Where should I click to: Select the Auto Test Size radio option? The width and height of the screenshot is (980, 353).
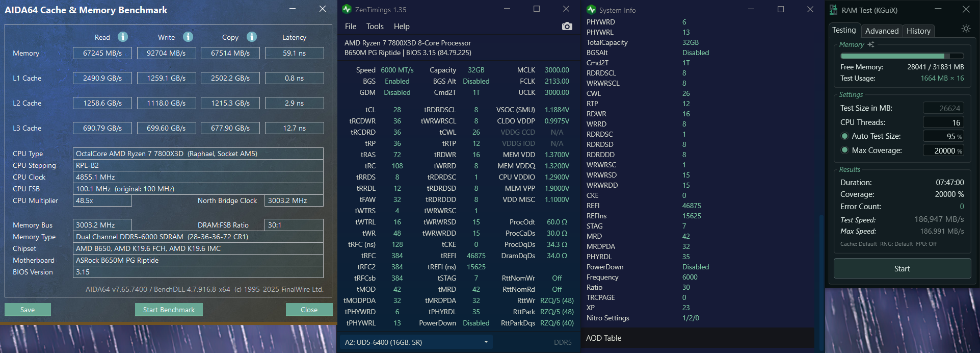coord(844,136)
